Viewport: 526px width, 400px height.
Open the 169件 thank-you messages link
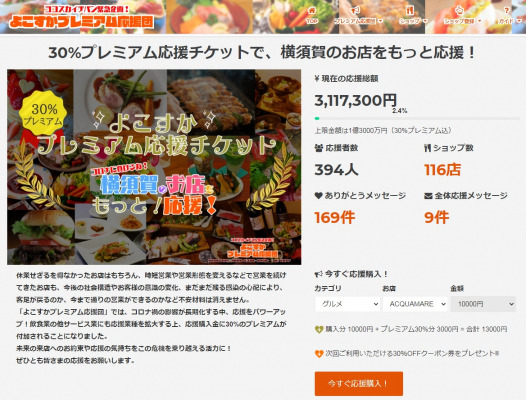coord(334,218)
